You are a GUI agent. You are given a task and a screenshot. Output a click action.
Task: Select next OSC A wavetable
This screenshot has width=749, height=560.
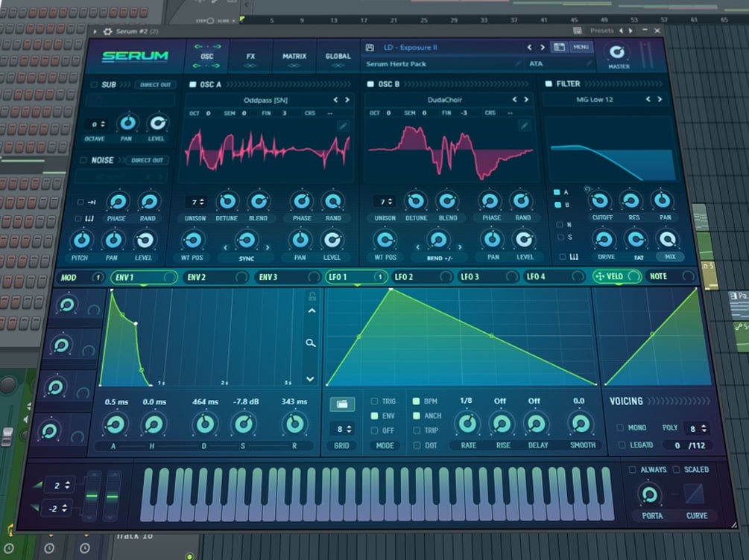[347, 100]
